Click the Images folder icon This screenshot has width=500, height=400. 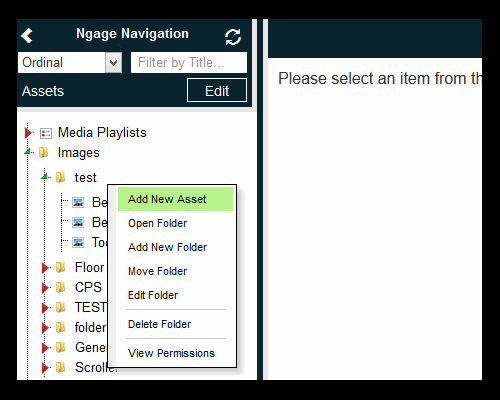click(44, 152)
